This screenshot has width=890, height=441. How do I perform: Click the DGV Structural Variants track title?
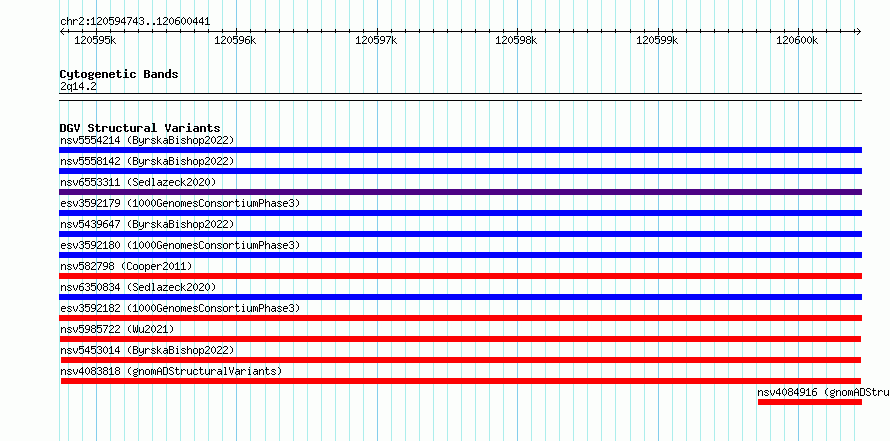pos(140,128)
